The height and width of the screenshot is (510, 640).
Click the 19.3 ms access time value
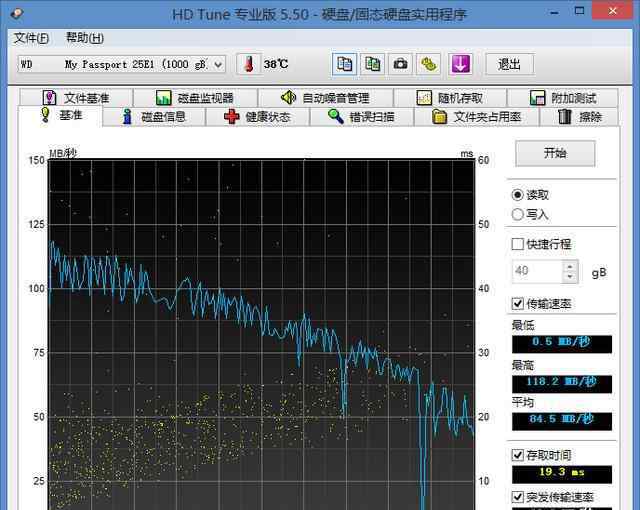coord(562,474)
